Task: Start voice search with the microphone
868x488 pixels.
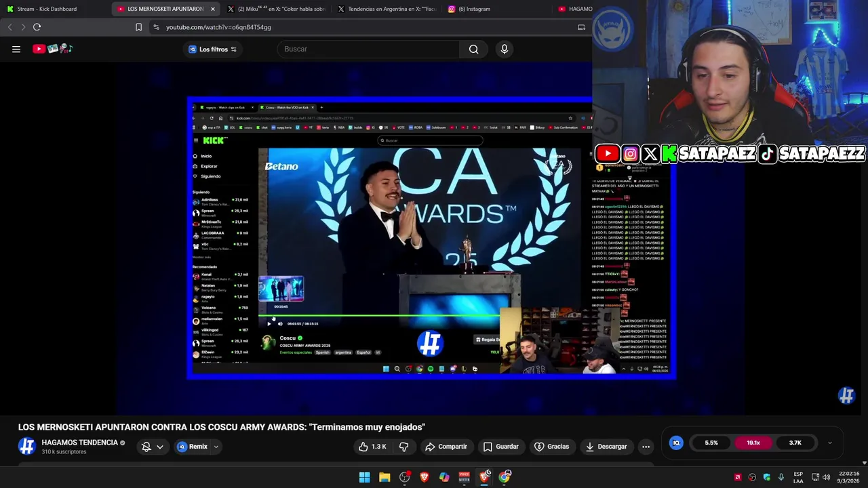Action: (x=504, y=49)
